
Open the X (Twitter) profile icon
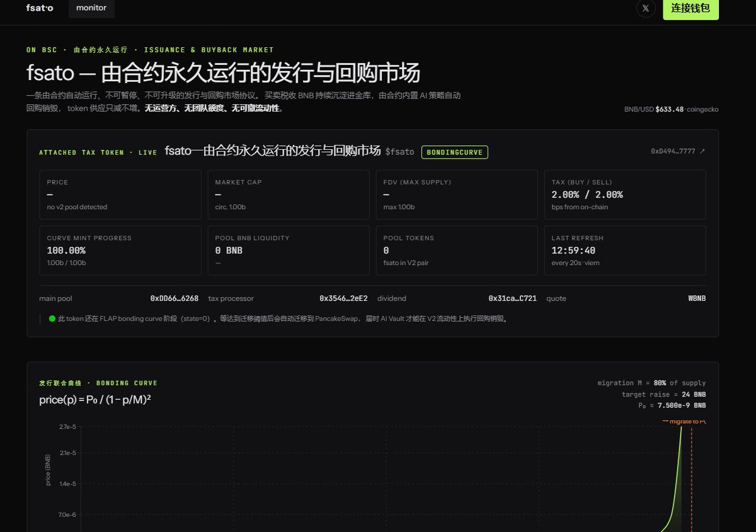tap(646, 8)
